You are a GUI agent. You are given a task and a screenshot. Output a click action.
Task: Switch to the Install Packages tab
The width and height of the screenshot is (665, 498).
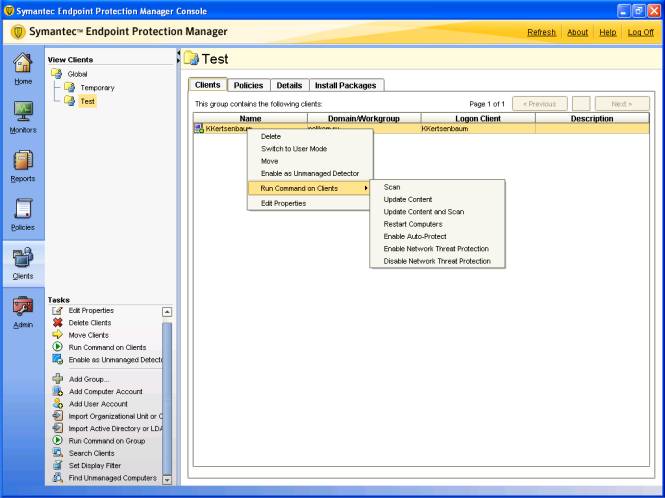[x=346, y=86]
